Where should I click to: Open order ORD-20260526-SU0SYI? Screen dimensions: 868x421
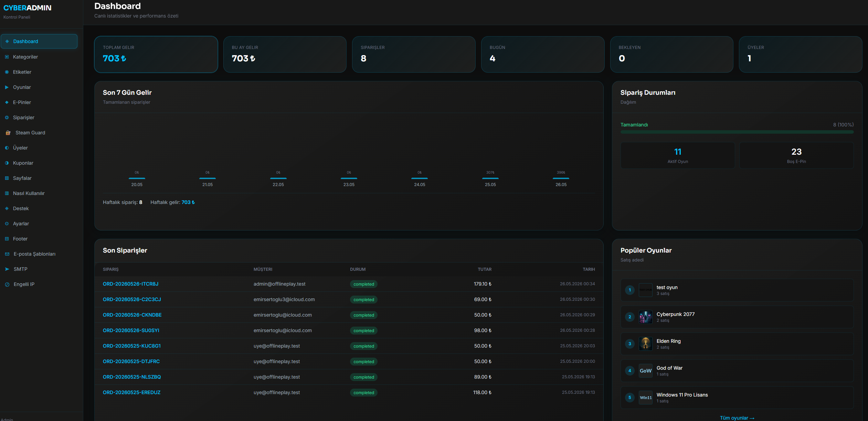click(131, 330)
